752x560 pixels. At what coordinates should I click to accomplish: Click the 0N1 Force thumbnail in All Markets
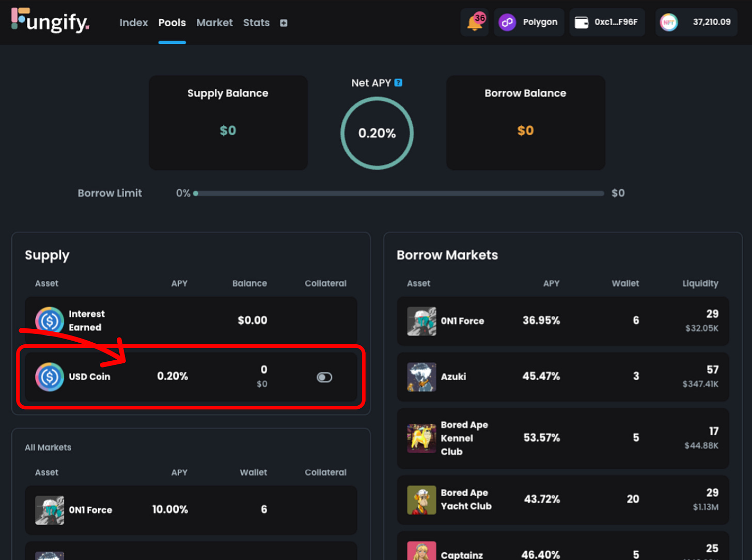pyautogui.click(x=50, y=510)
